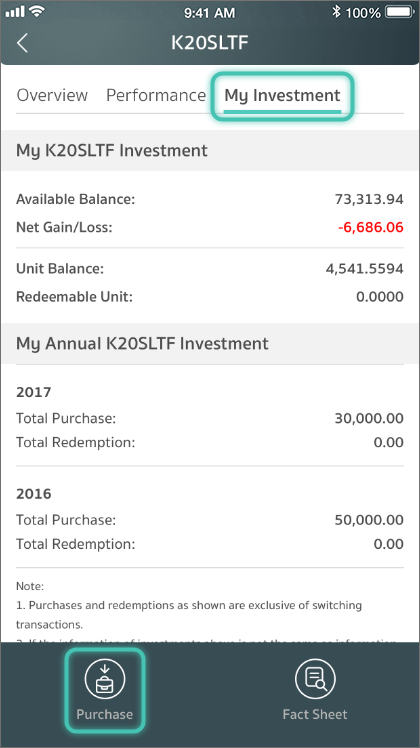The height and width of the screenshot is (748, 420).
Task: Tap the Fact Sheet label text
Action: pyautogui.click(x=315, y=714)
